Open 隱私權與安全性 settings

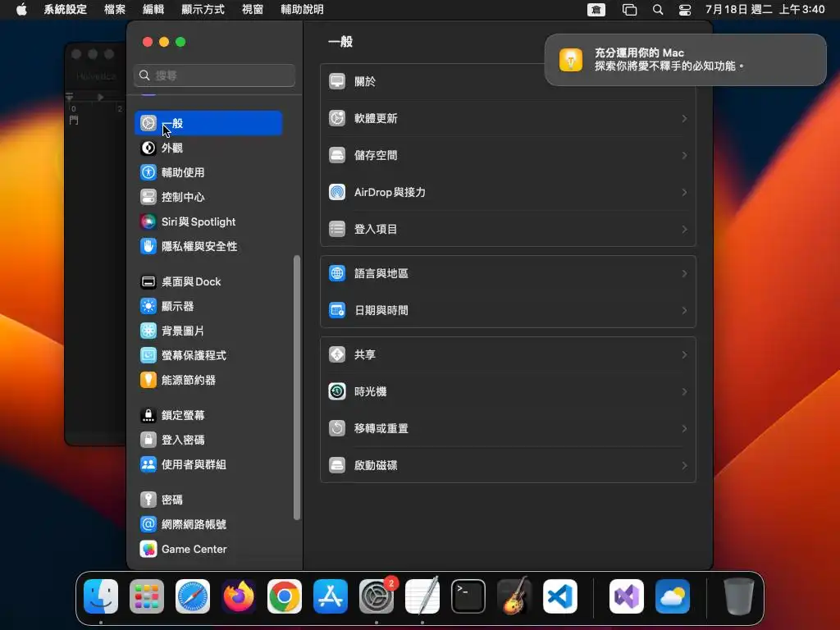(x=208, y=246)
